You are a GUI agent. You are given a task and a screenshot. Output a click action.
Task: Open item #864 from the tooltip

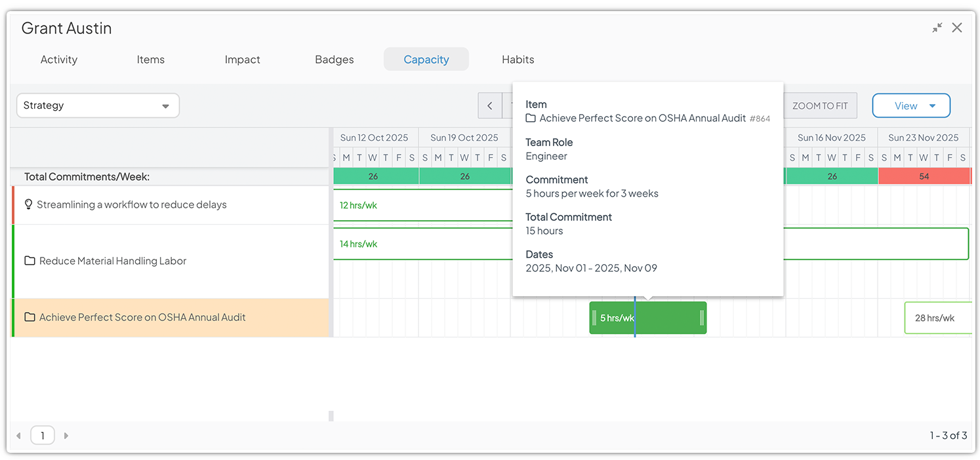(760, 119)
